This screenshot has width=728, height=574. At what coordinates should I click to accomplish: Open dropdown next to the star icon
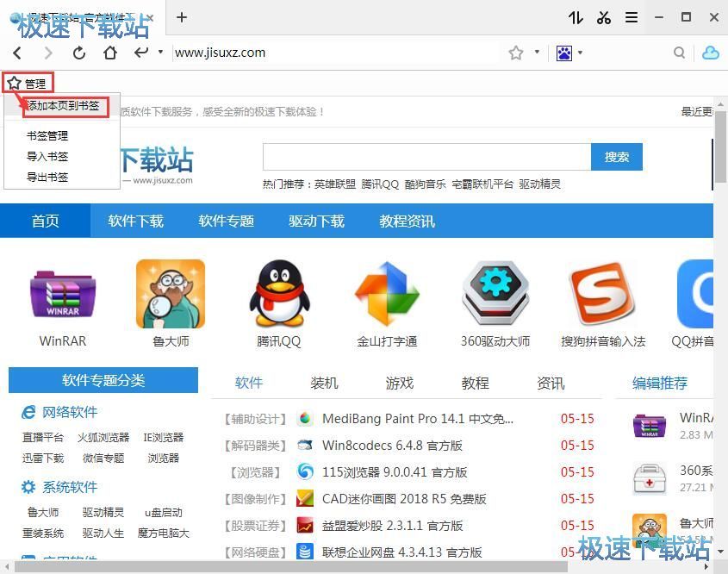(537, 52)
